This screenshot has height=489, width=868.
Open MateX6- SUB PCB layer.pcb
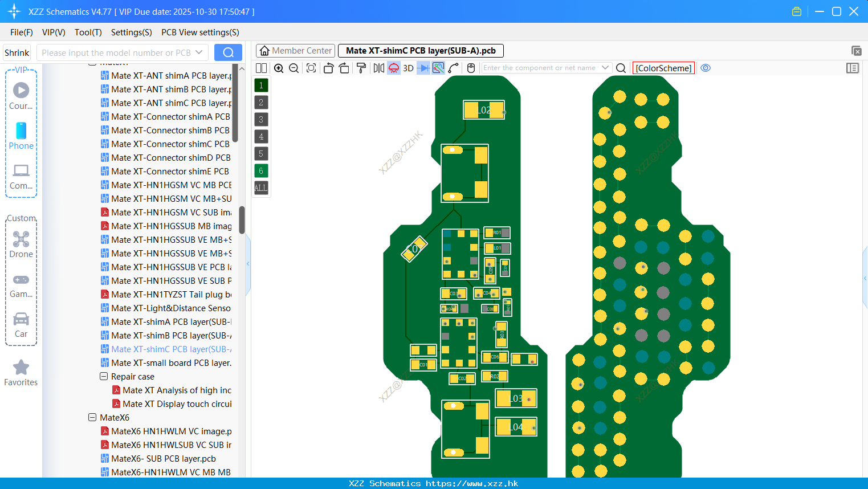click(x=158, y=458)
